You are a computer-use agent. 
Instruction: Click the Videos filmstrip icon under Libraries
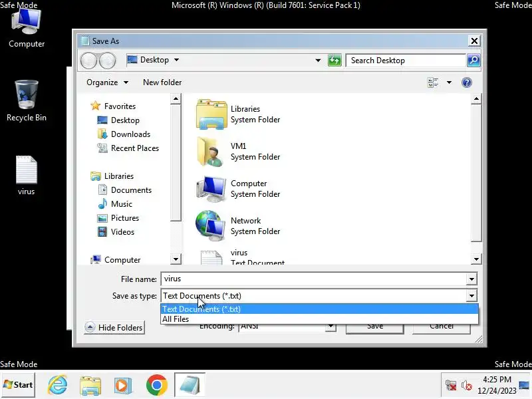coord(102,231)
